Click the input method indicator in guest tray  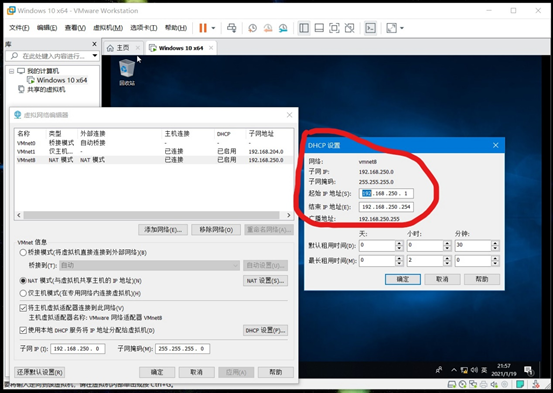coord(484,370)
